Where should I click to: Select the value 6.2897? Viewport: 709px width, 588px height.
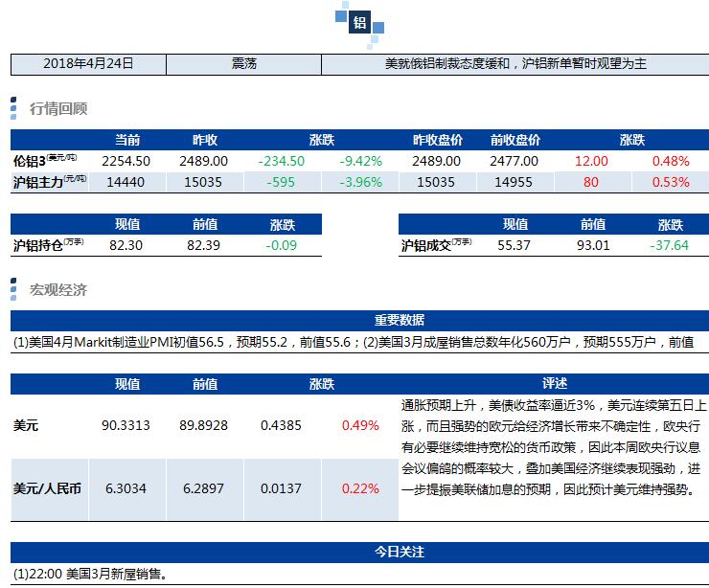203,488
